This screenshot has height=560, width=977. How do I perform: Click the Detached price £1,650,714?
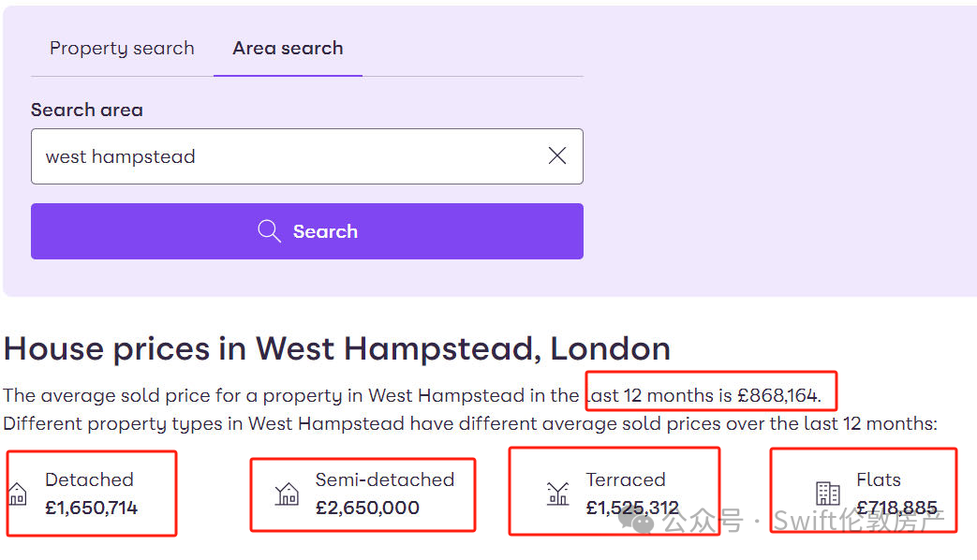tap(91, 508)
